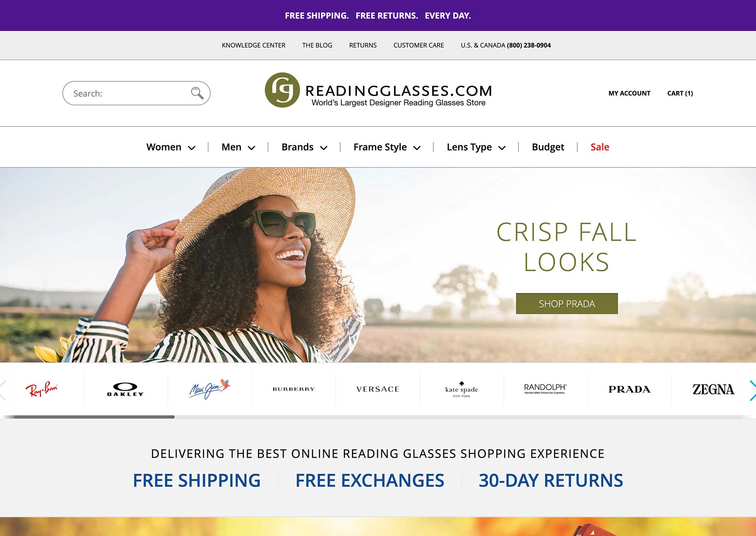
Task: Expand the Women dropdown menu
Action: click(171, 147)
